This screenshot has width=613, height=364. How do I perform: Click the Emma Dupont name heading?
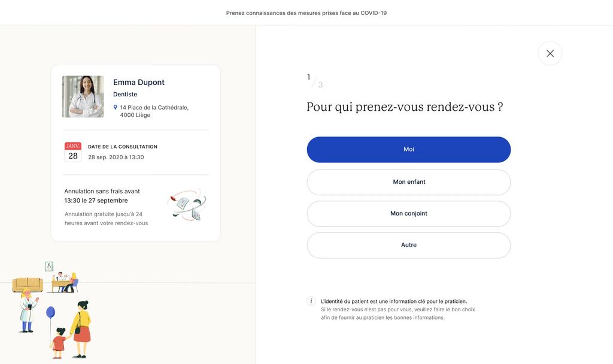click(x=139, y=82)
